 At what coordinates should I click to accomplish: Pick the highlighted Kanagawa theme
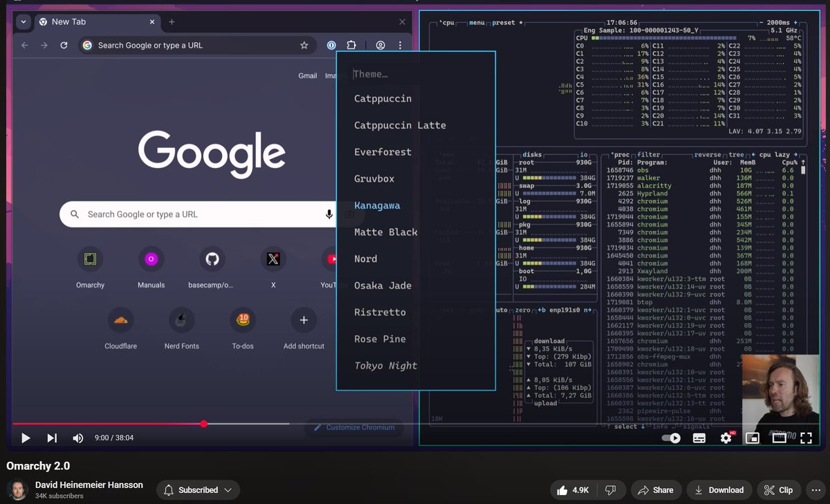click(x=377, y=205)
